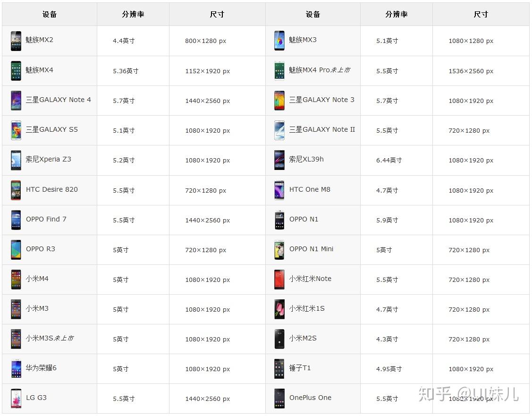532x416 pixels.
Task: Click the LG G3 phone image
Action: point(16,399)
